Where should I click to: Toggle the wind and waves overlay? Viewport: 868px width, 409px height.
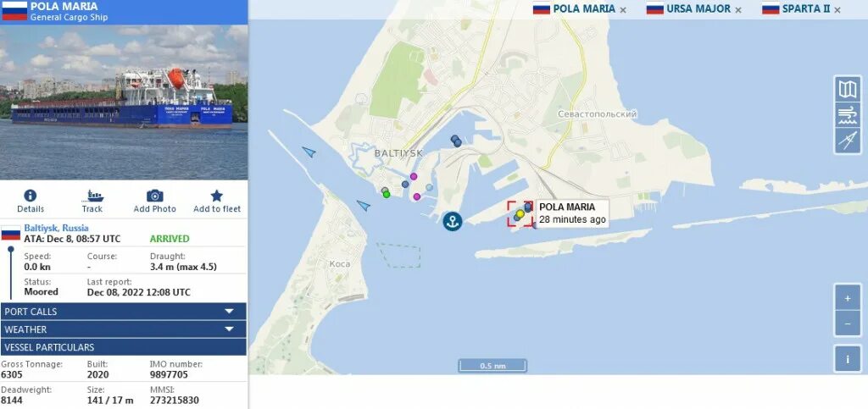click(848, 114)
